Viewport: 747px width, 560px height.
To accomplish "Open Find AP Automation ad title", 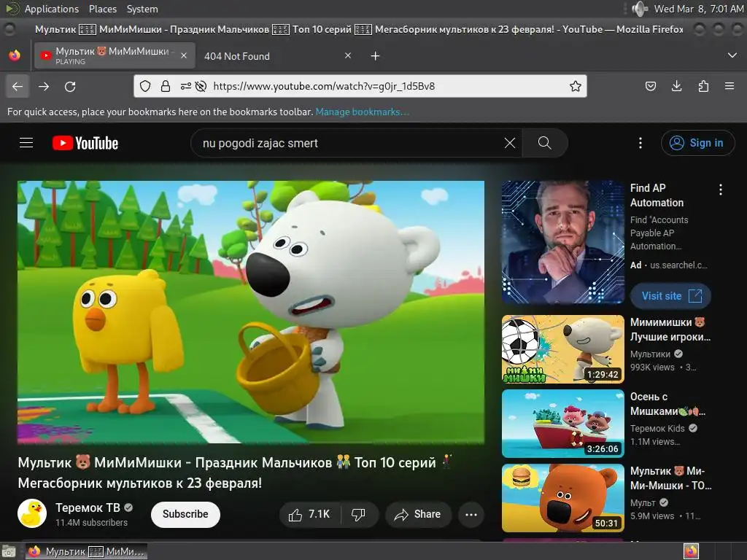I will point(657,195).
